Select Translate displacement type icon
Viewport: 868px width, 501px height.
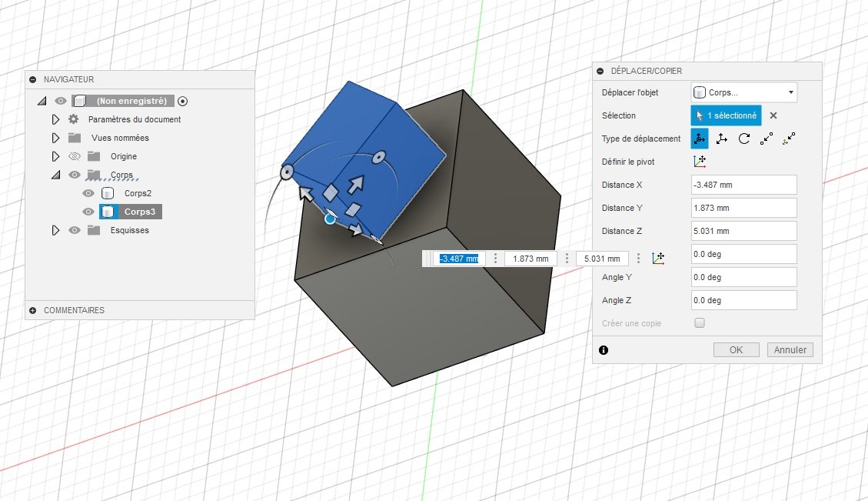click(721, 139)
